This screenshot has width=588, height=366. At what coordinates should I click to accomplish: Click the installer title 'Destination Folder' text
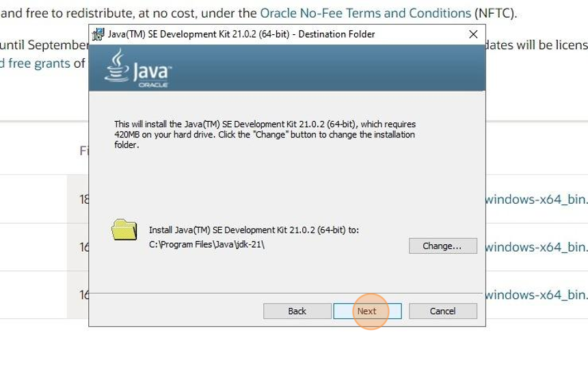tap(337, 34)
